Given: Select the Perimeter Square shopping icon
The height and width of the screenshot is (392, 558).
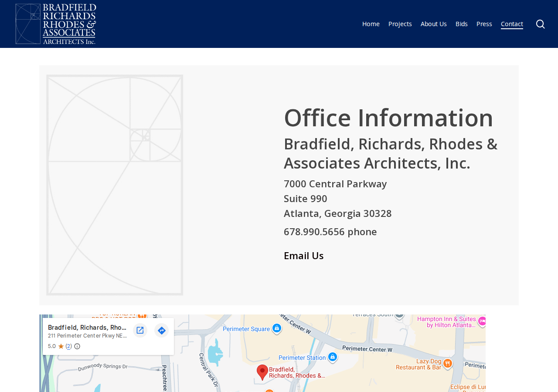Looking at the screenshot, I should (x=277, y=328).
